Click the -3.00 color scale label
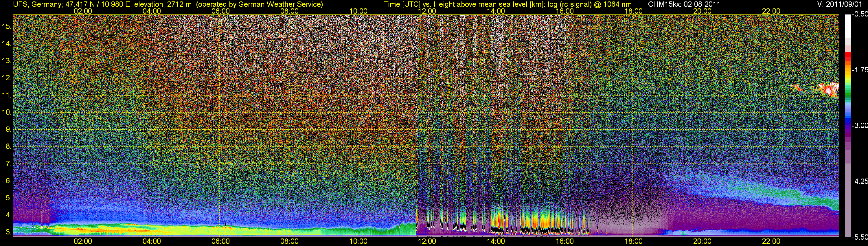The width and height of the screenshot is (868, 246). click(x=860, y=126)
